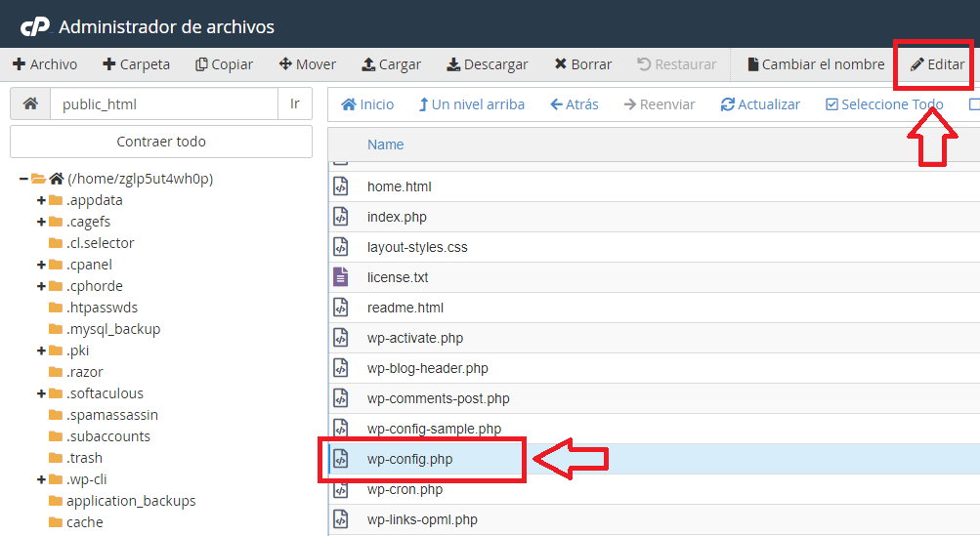Check Seleccione Todo
Image resolution: width=980 pixels, height=536 pixels.
[x=884, y=104]
